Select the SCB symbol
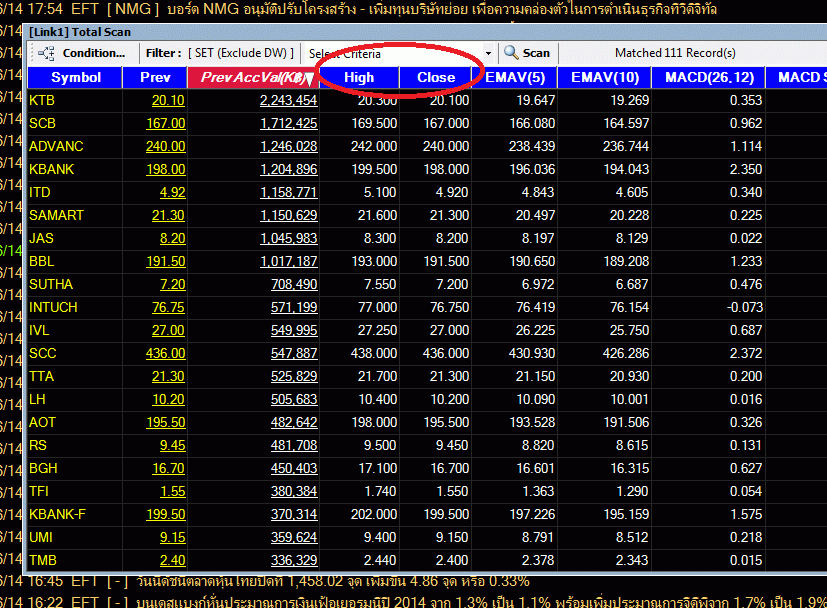 tap(42, 123)
